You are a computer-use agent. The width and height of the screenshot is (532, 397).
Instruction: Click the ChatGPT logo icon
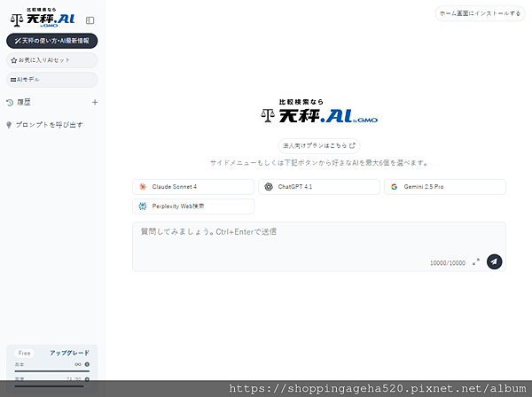269,187
